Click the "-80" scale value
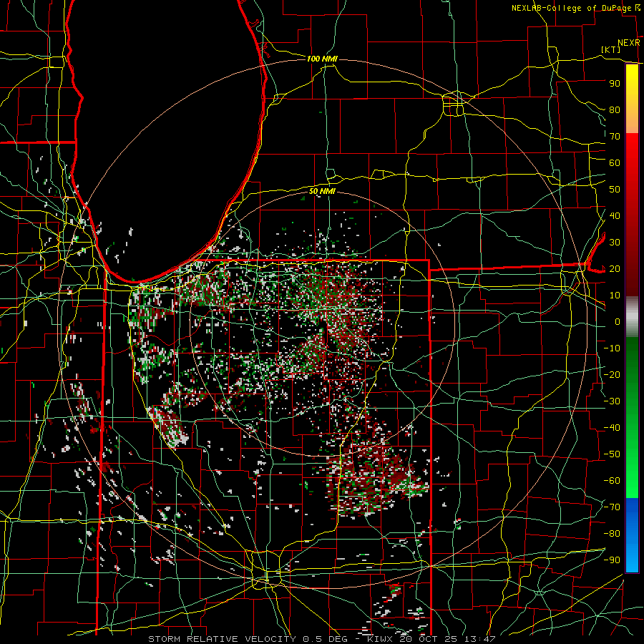This screenshot has width=644, height=644. pos(612,534)
